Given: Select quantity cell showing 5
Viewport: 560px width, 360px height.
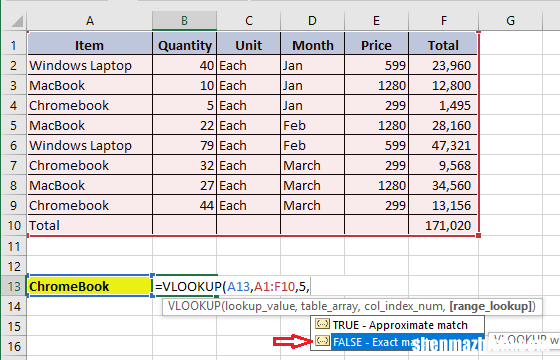Looking at the screenshot, I should click(x=184, y=105).
